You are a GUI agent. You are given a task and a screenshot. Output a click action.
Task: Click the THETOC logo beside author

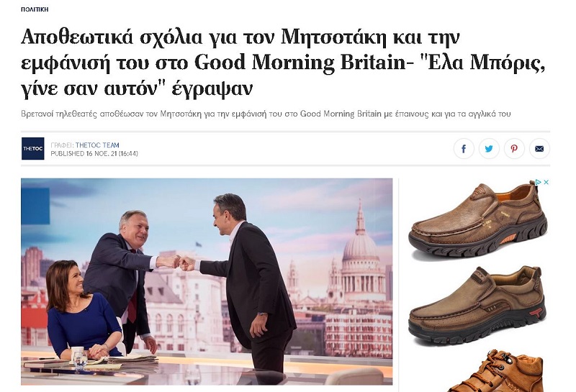click(32, 149)
